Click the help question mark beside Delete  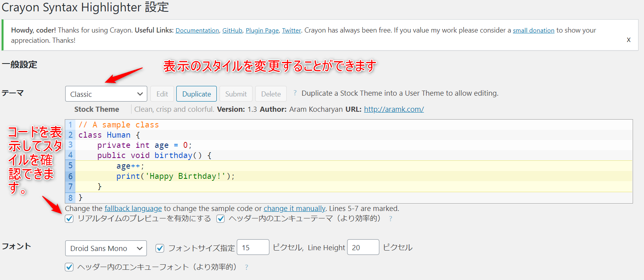click(x=295, y=93)
